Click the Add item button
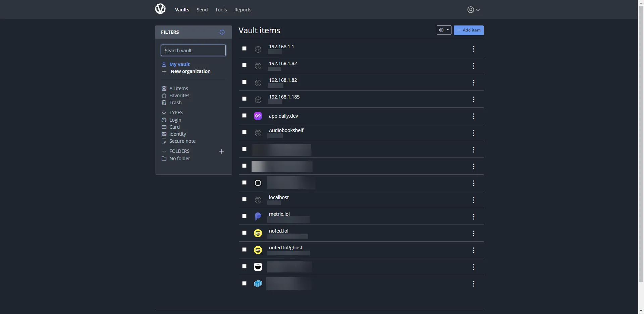 coord(468,30)
